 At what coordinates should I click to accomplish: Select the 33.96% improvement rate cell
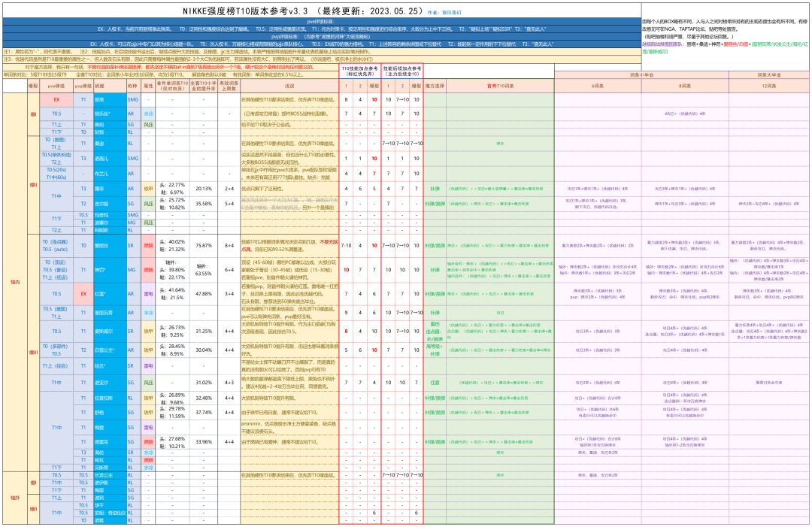pyautogui.click(x=204, y=442)
